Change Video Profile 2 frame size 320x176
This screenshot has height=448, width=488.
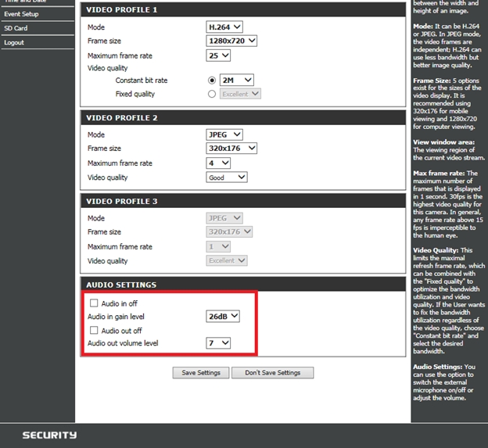(x=231, y=149)
